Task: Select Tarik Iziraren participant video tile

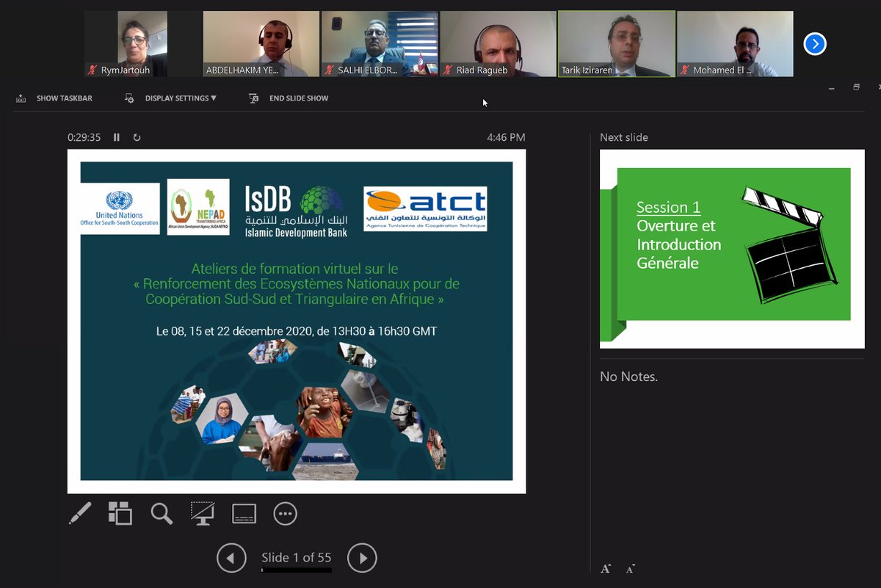Action: point(617,44)
